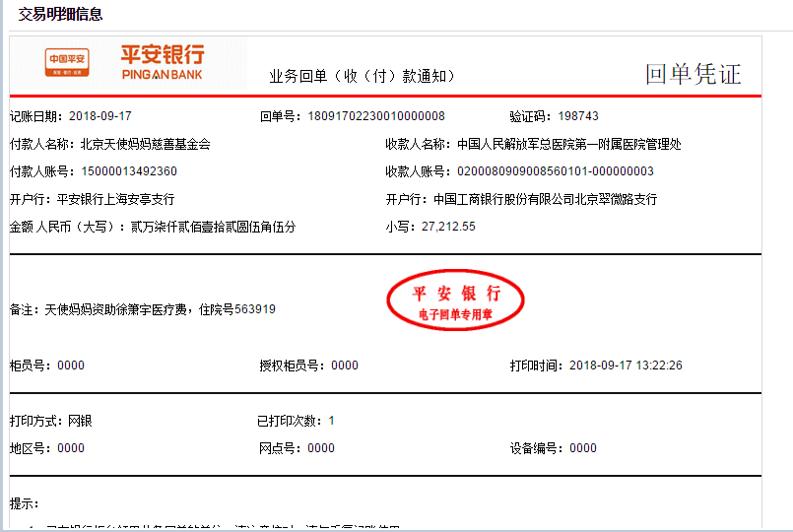Screen dimensions: 793x532
Task: Click the 已打印次数 value 1
Action: (x=331, y=421)
